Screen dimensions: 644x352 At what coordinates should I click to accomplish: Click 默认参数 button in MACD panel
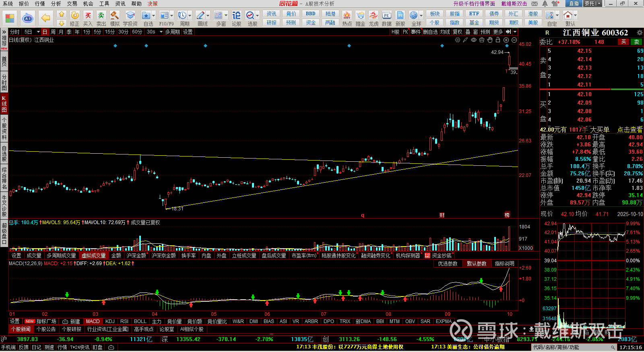[x=477, y=263]
